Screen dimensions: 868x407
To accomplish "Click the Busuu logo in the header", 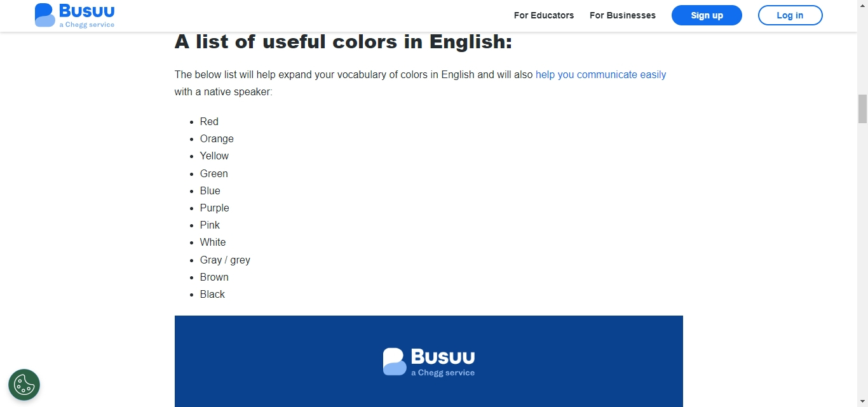I will (74, 15).
